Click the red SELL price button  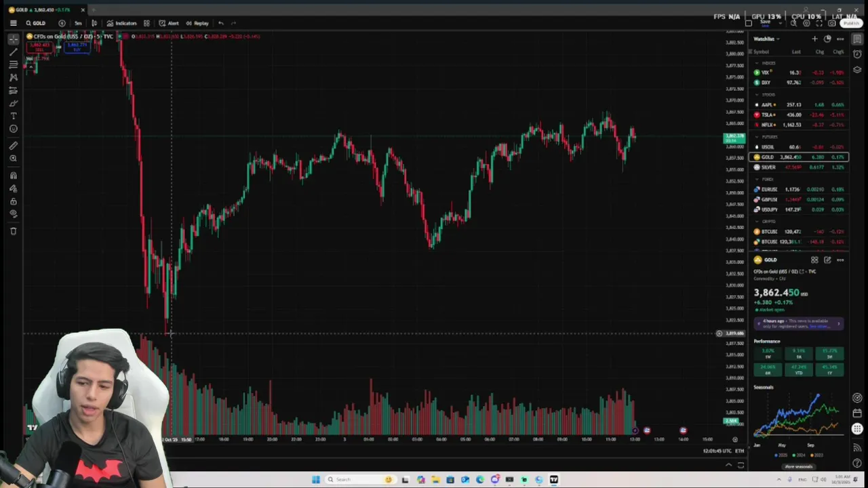click(x=39, y=47)
